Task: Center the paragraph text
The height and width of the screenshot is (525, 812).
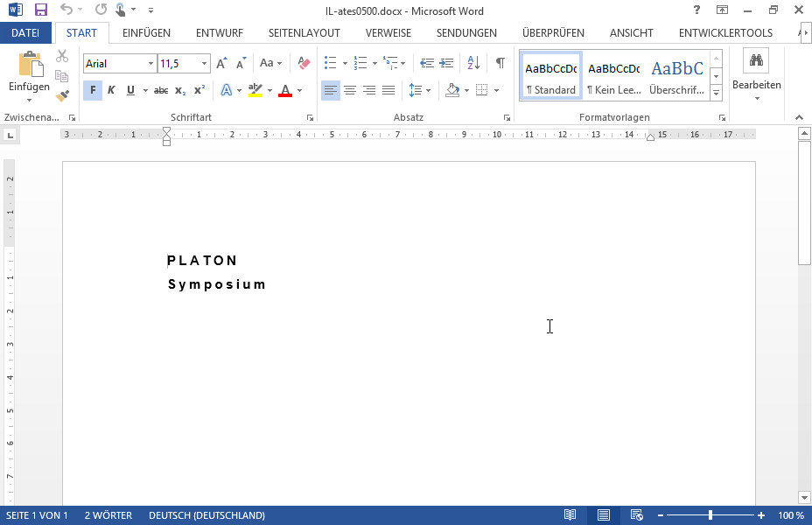Action: coord(350,91)
